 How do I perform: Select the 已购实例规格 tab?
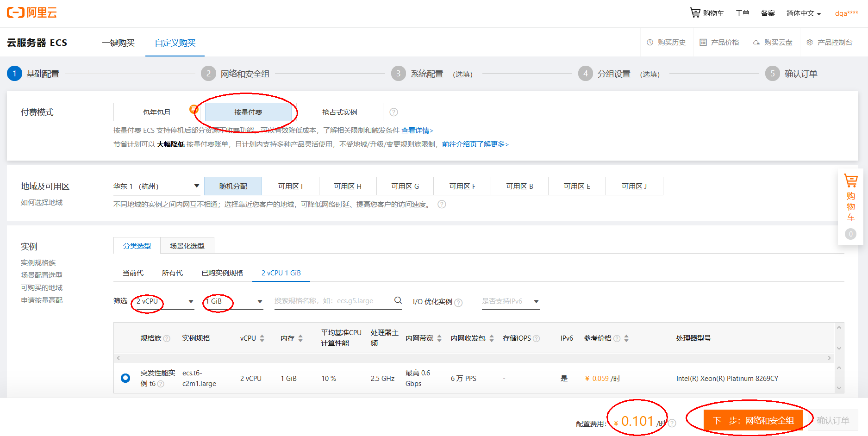point(222,273)
